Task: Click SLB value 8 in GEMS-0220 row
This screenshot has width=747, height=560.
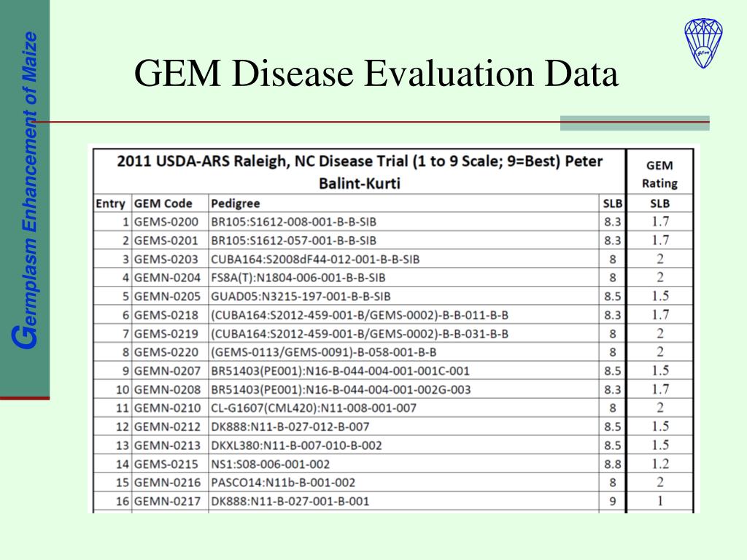Action: coord(613,352)
